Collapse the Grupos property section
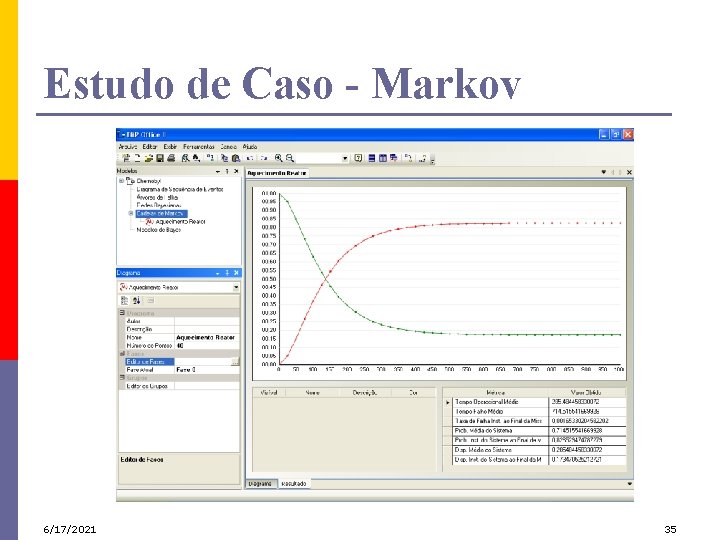The image size is (720, 540). click(123, 377)
